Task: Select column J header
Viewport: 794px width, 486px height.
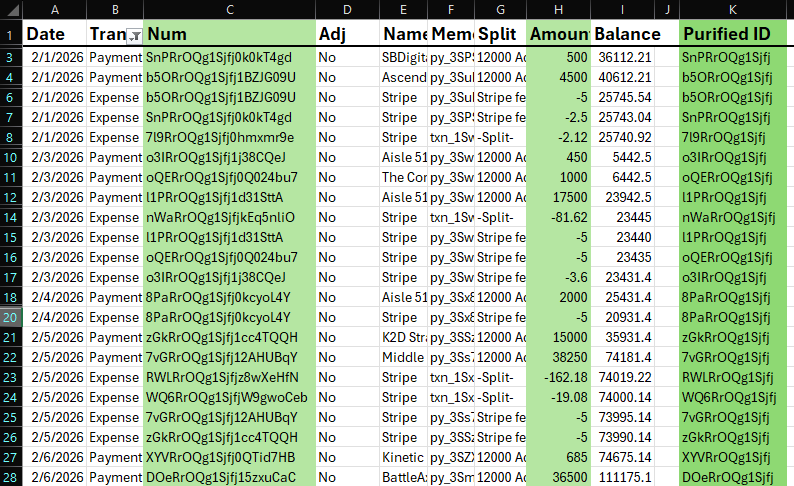Action: point(667,9)
